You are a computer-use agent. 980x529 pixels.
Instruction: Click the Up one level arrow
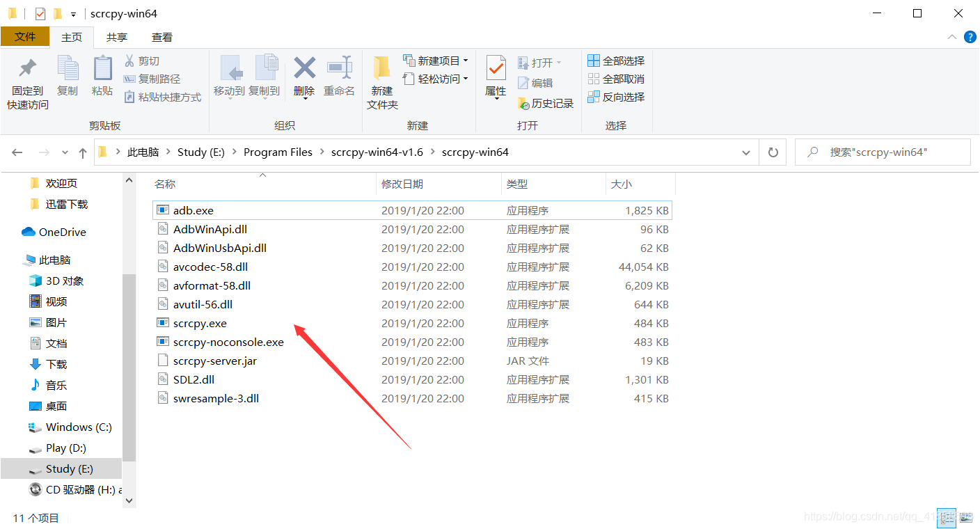coord(83,152)
